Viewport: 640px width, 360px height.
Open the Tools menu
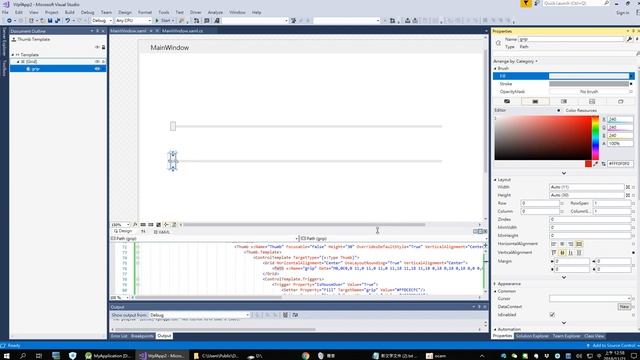point(164,12)
